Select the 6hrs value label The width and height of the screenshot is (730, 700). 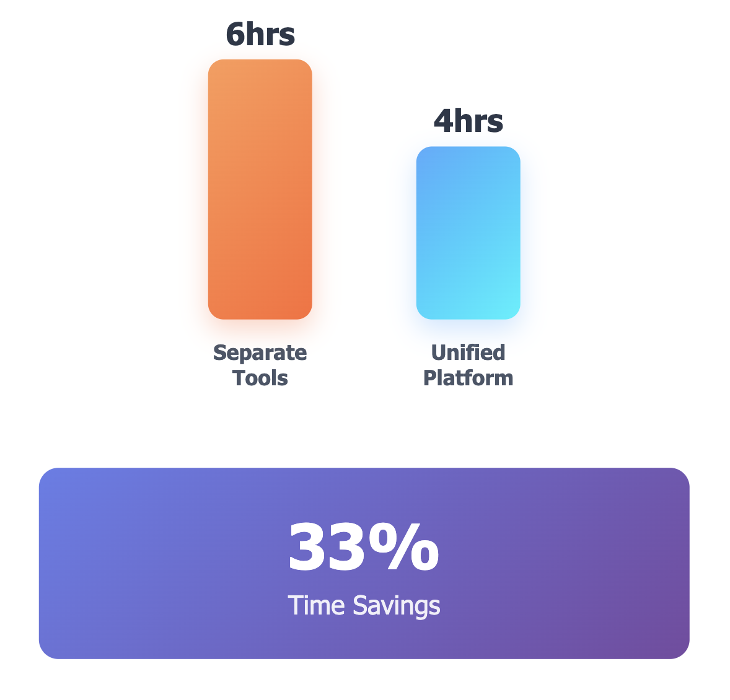[x=260, y=35]
